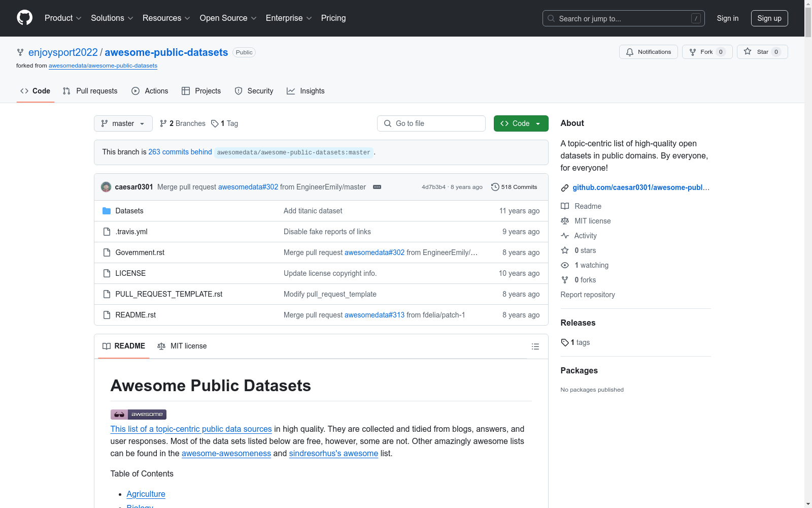Click the Sign up button
The image size is (812, 508).
[x=769, y=18]
